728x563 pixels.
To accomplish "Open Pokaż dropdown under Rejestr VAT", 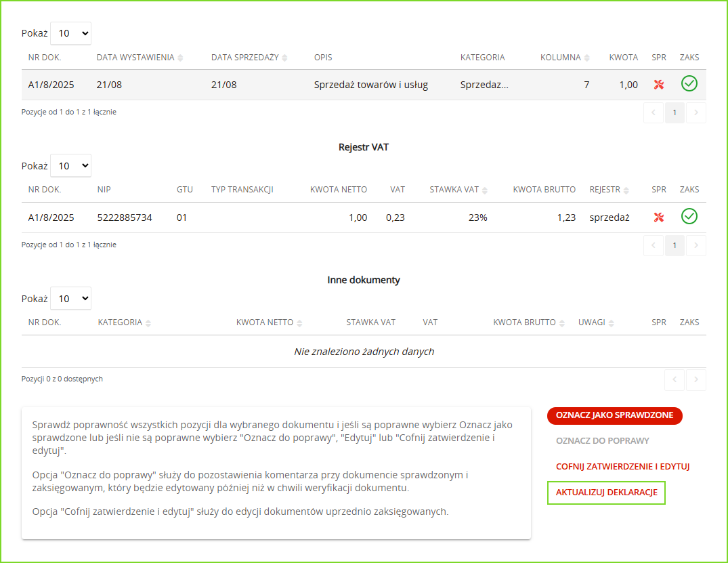I will click(70, 166).
